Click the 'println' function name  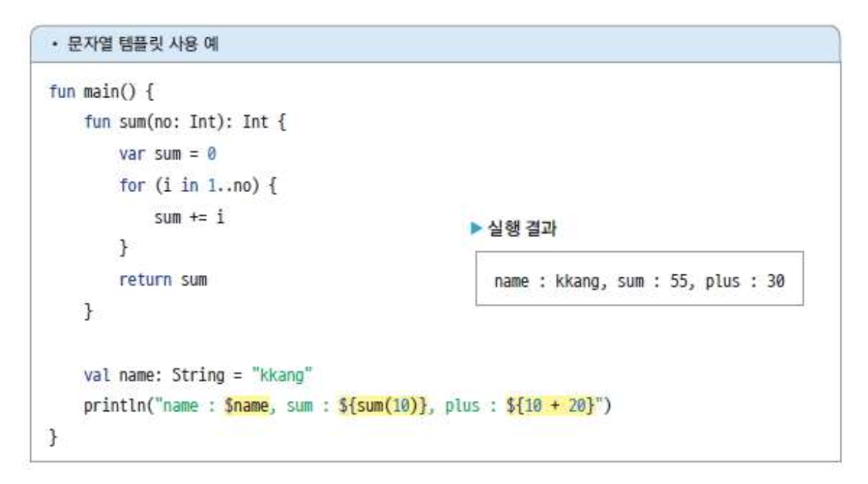click(114, 405)
